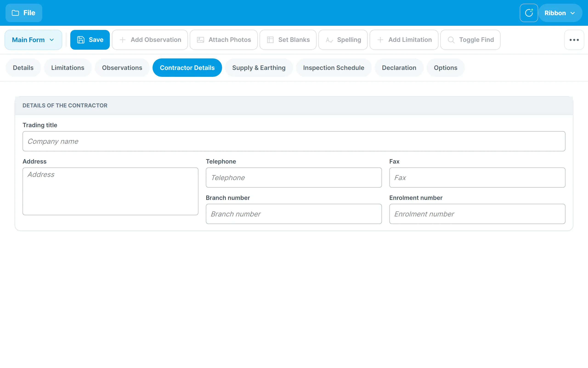
Task: Click into the Address text area
Action: point(110,191)
